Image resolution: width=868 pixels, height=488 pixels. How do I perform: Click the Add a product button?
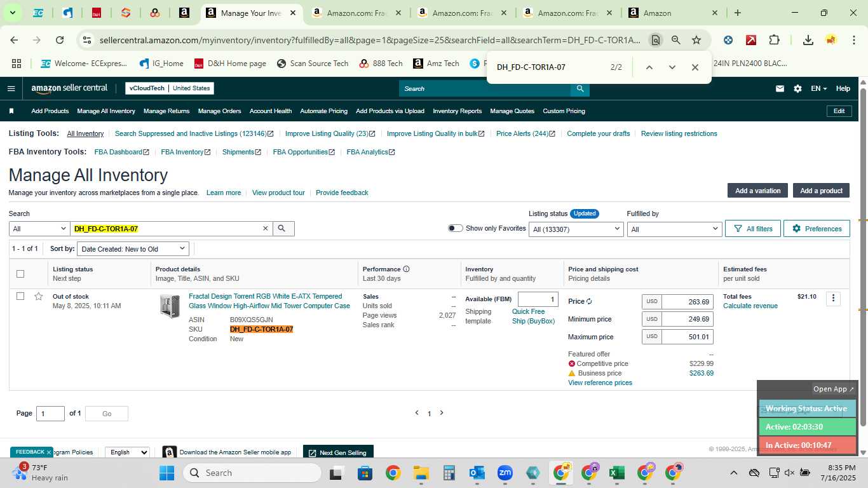[821, 191]
